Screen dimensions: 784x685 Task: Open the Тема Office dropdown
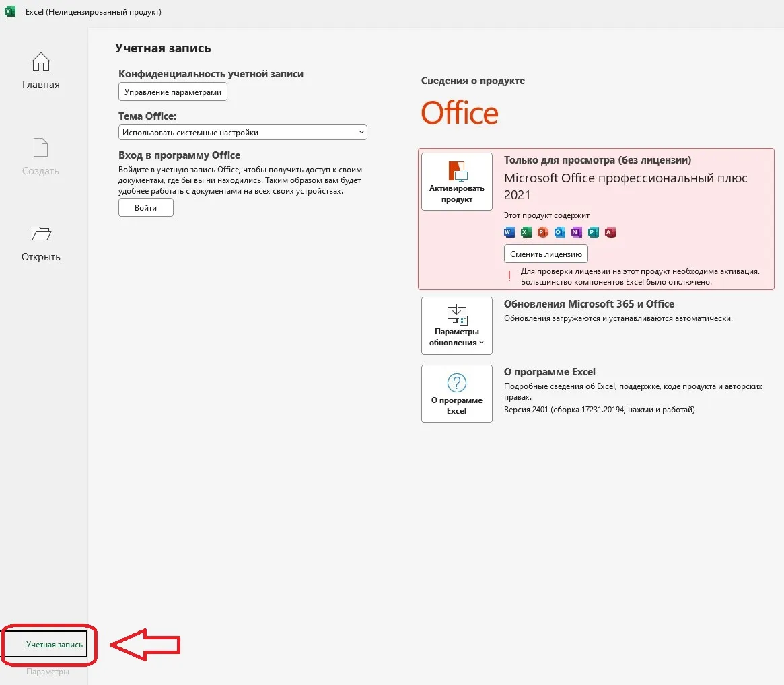[x=243, y=133]
